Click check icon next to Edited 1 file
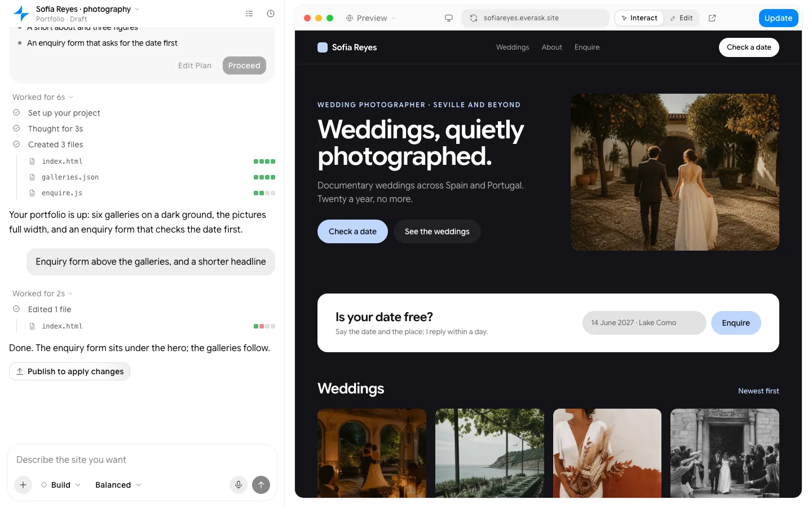The width and height of the screenshot is (812, 508). point(16,309)
